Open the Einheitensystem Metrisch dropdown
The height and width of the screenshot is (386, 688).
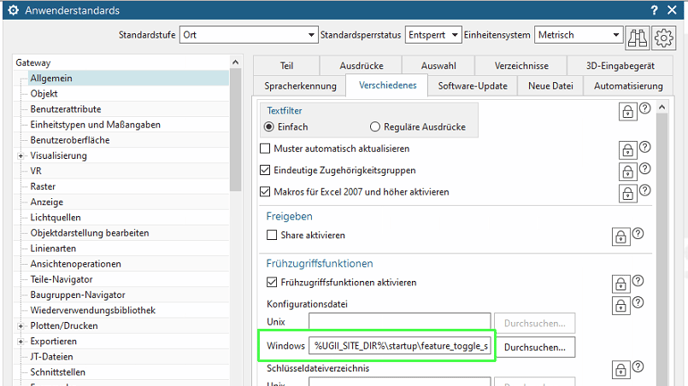[578, 35]
